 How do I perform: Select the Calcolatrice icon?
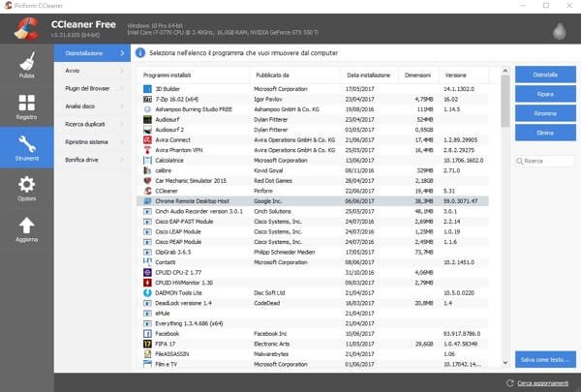point(147,161)
